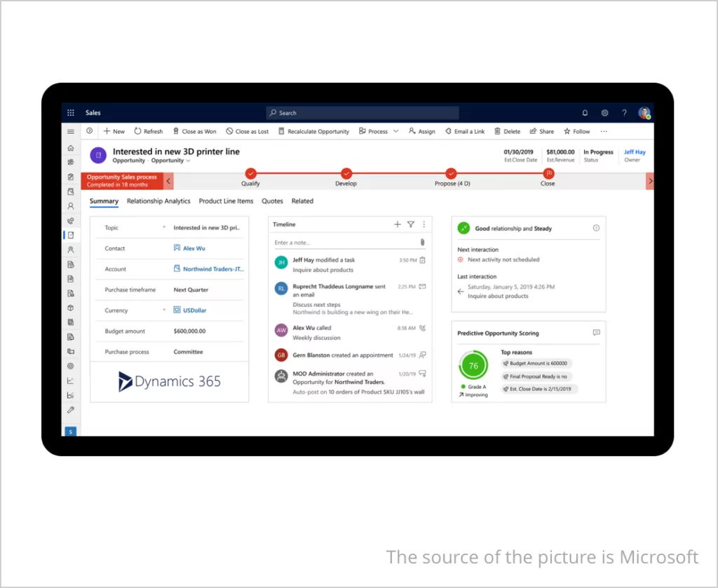718x588 pixels.
Task: Open the home icon in left sidebar
Action: pos(70,149)
